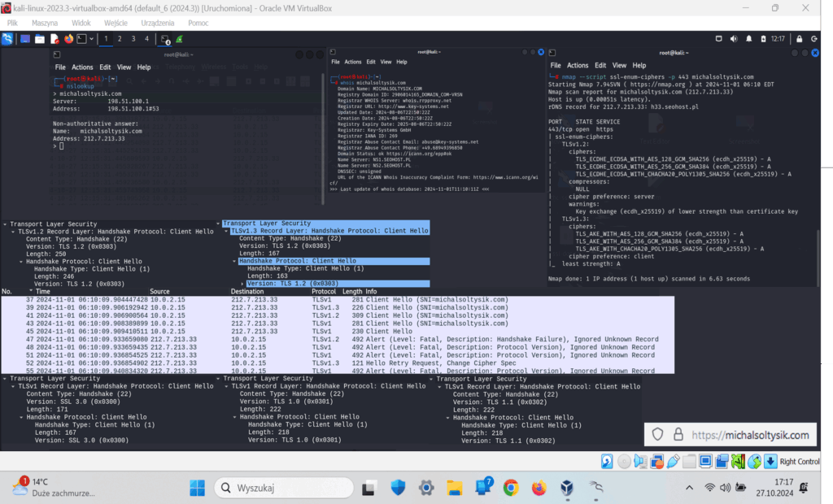Switch to Kali workspace 3
Viewport: 833px width, 504px height.
133,39
